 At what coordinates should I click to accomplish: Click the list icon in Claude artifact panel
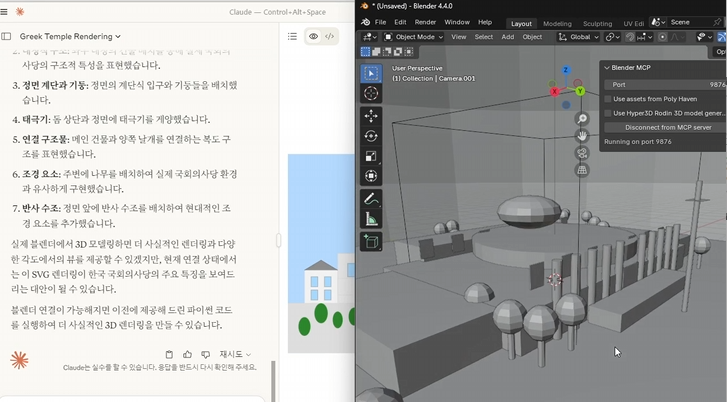[x=292, y=36]
